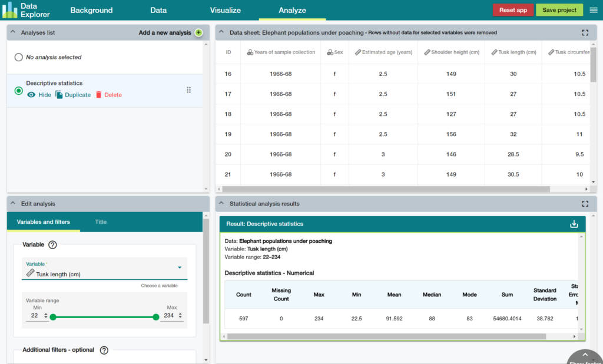Click the Duplicate analysis icon
The width and height of the screenshot is (603, 364).
point(59,95)
